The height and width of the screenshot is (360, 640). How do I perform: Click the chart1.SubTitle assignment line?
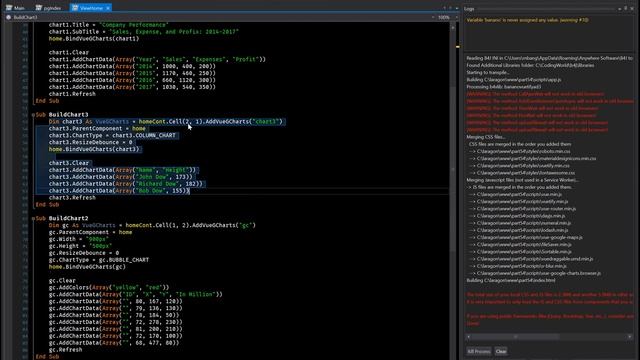click(144, 32)
